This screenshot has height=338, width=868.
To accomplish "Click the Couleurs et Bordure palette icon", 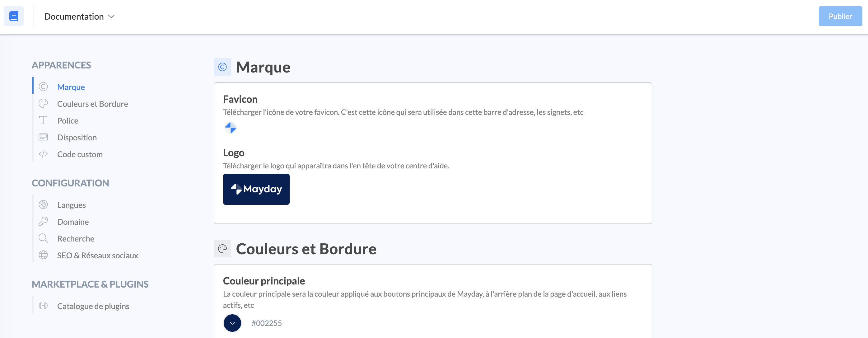I will coord(43,103).
